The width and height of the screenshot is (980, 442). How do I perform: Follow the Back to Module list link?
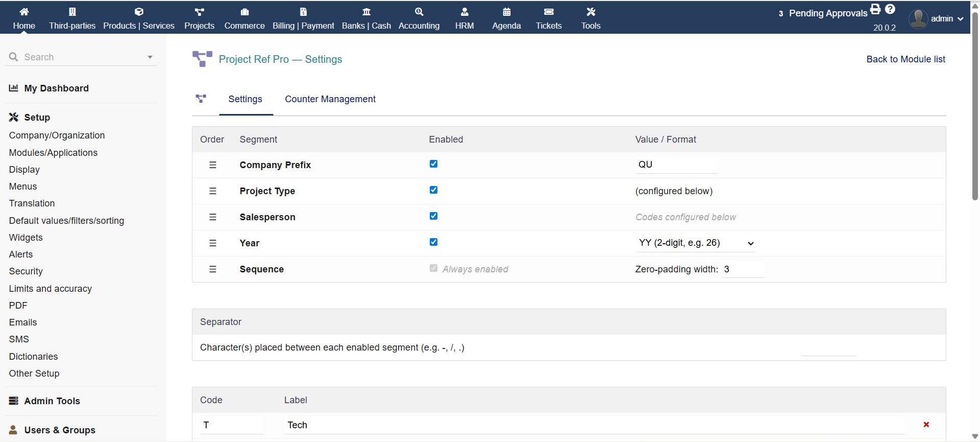click(905, 59)
